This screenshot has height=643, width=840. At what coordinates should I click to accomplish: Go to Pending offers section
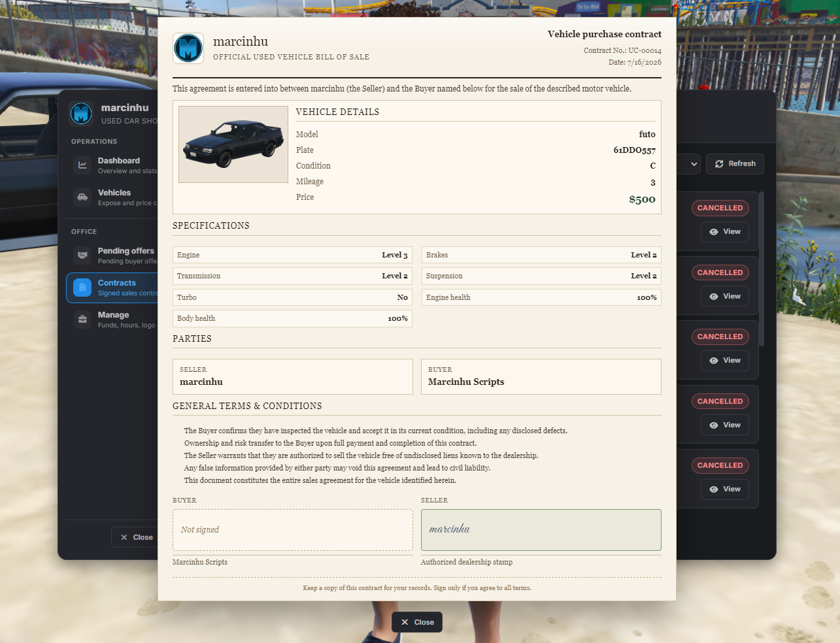112,256
